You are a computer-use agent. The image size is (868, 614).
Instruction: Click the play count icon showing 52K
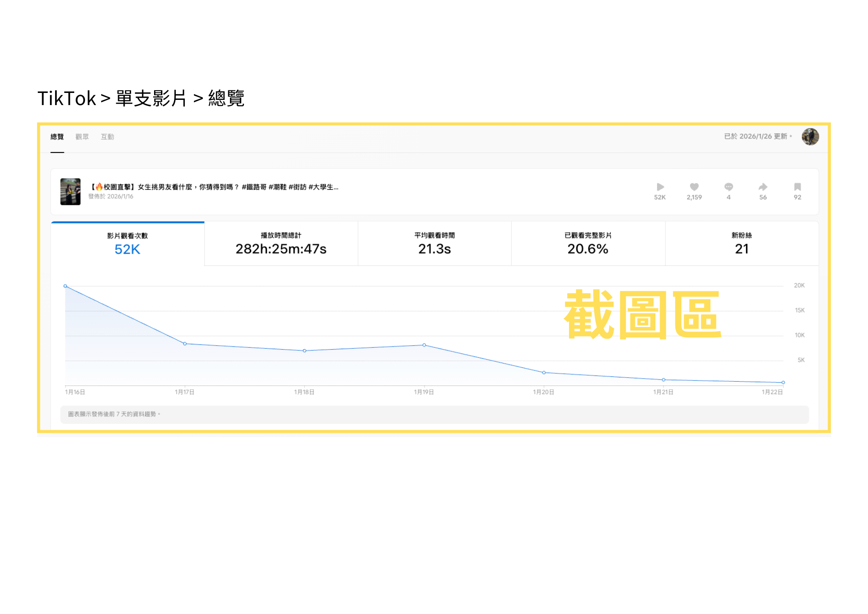[x=660, y=187]
